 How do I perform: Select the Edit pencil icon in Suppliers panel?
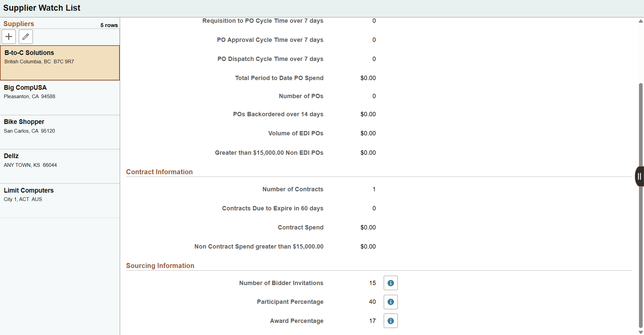point(25,37)
